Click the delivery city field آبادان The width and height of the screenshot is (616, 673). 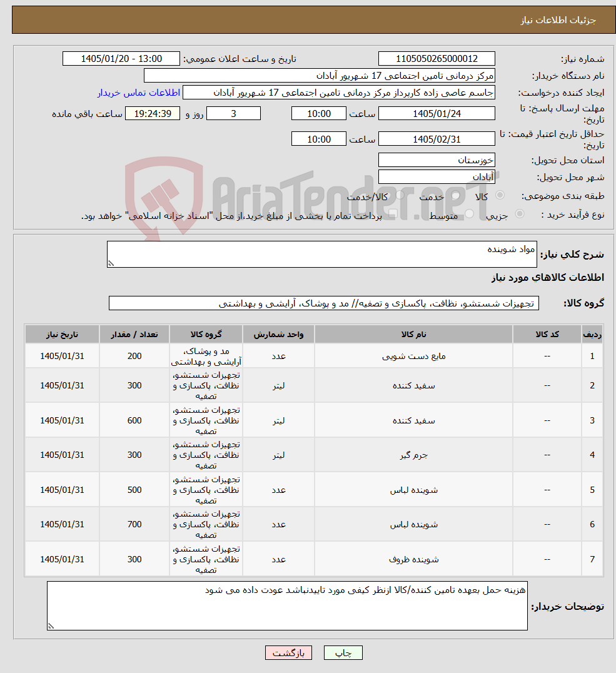[437, 177]
